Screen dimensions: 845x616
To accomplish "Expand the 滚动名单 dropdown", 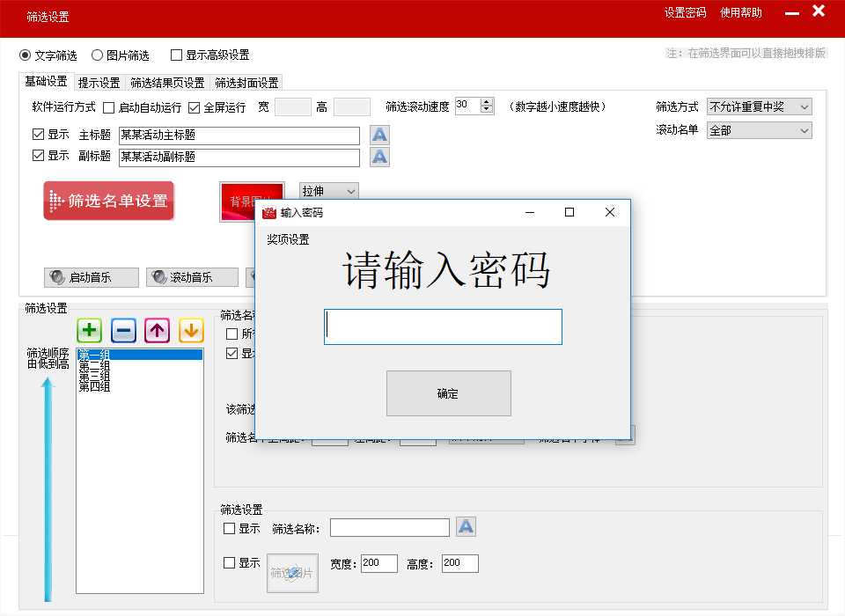I will coord(759,130).
